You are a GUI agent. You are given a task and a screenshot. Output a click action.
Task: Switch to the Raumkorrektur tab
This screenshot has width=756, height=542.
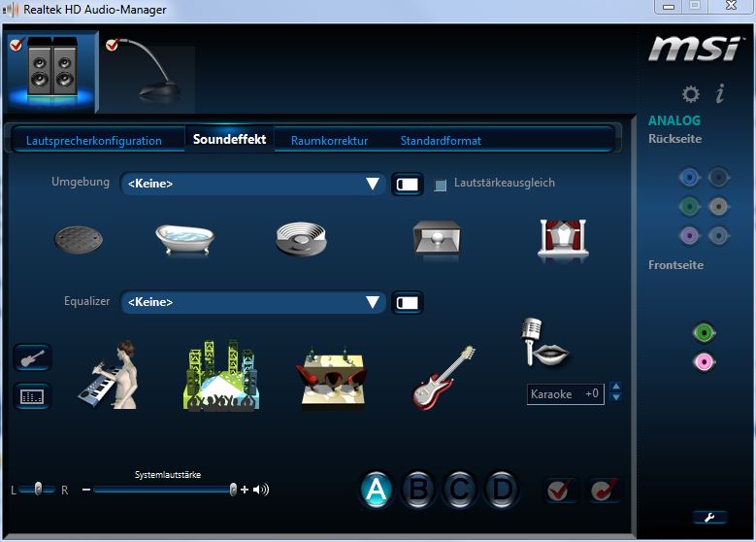(x=329, y=141)
